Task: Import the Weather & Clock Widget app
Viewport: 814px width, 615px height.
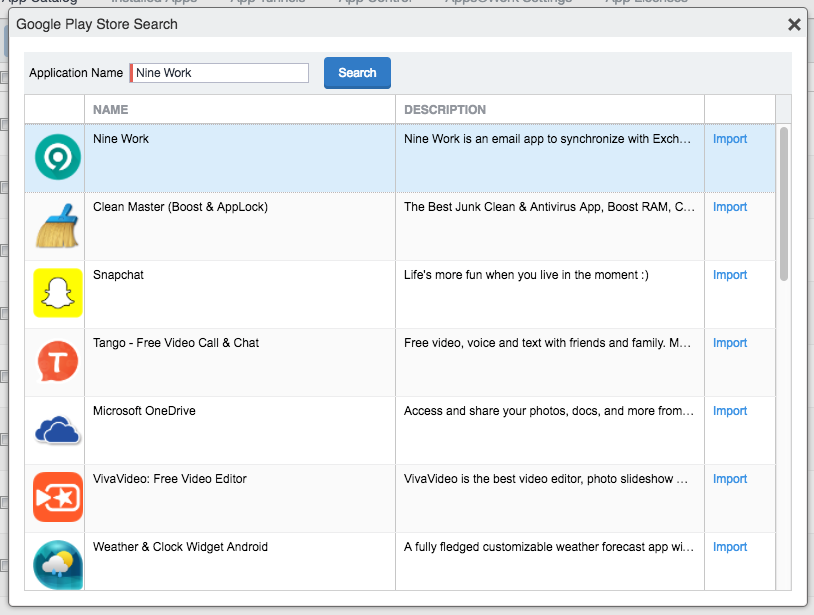Action: [729, 546]
